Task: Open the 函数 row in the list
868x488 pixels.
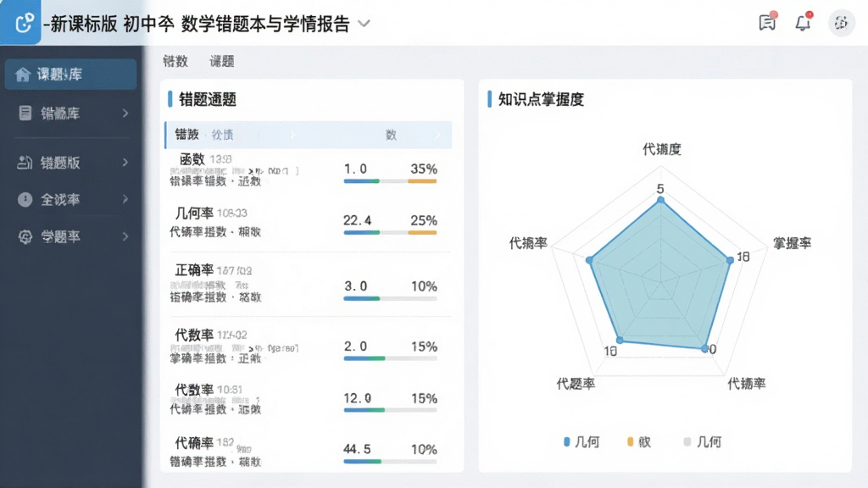Action: coord(309,169)
